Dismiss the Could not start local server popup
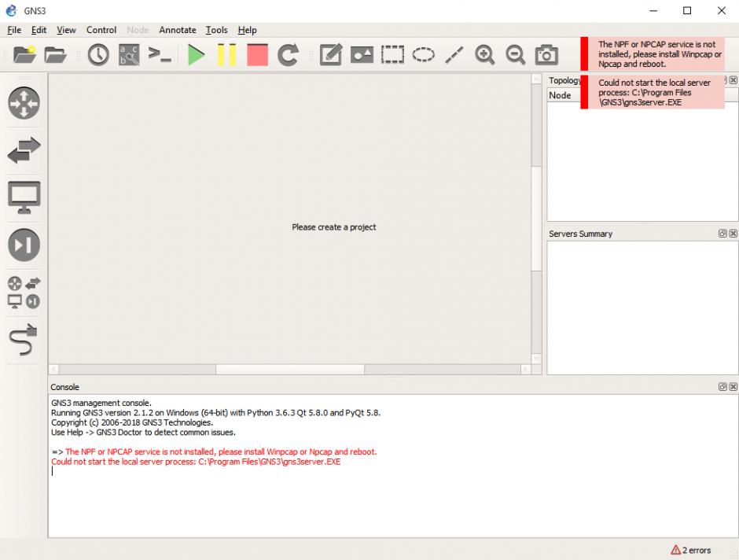 click(653, 92)
